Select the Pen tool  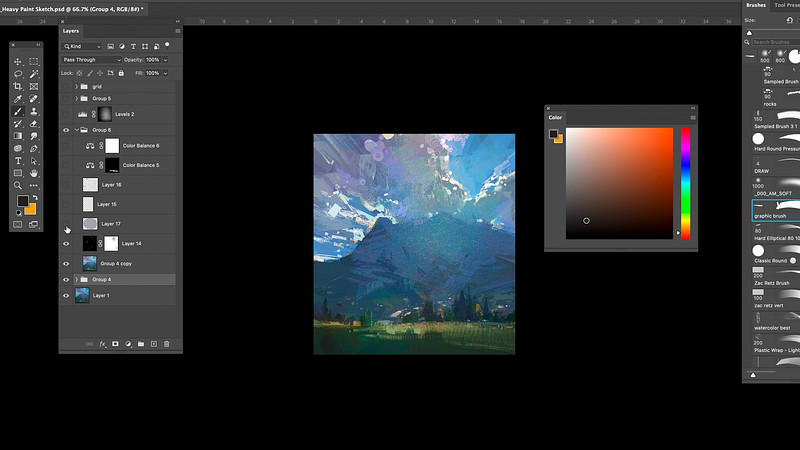pyautogui.click(x=34, y=148)
